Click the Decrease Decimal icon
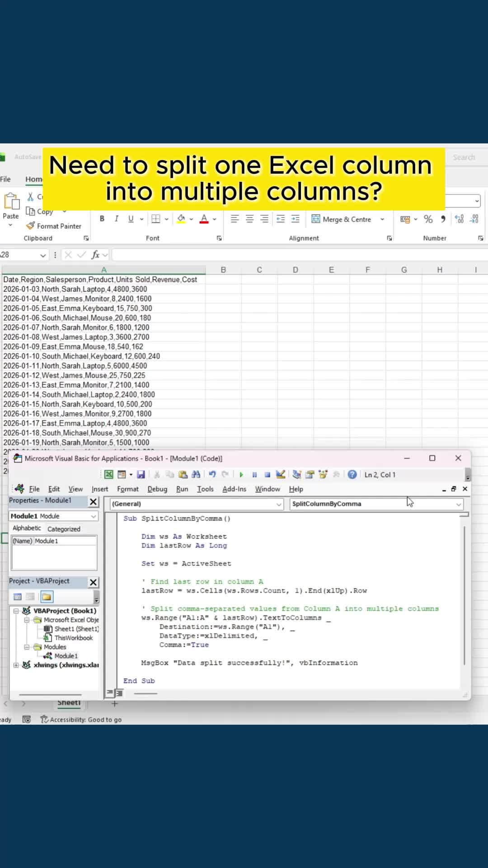Screen dimensions: 488x868 click(474, 219)
